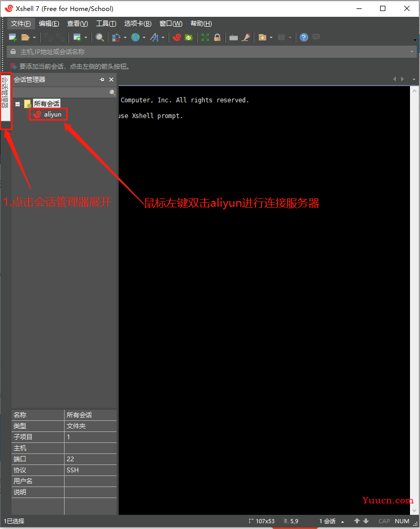Viewport: 420px width, 529px height.
Task: Toggle full screen with green arrows icon
Action: tap(205, 37)
